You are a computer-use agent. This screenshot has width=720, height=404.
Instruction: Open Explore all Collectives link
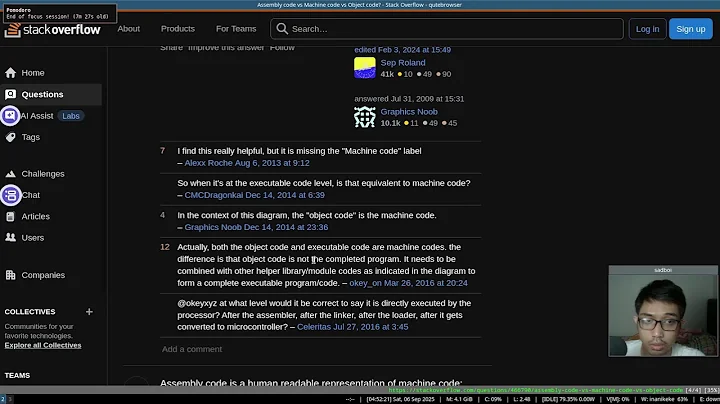tap(43, 345)
